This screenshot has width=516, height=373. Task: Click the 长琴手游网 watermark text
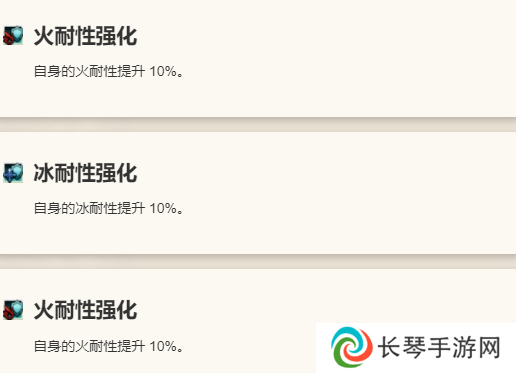439,347
